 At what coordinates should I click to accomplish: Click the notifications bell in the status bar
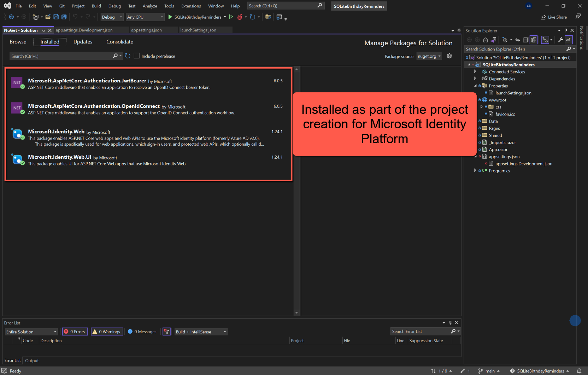pyautogui.click(x=579, y=371)
